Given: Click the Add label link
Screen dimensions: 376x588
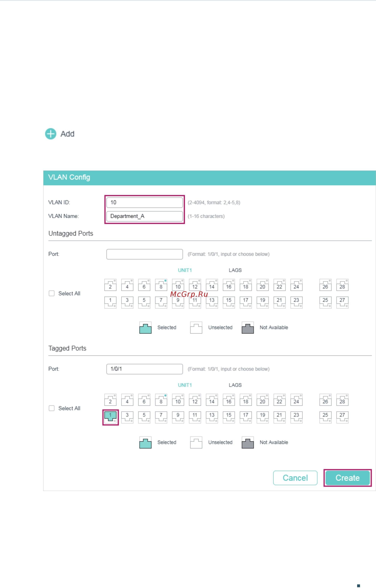Looking at the screenshot, I should 67,134.
